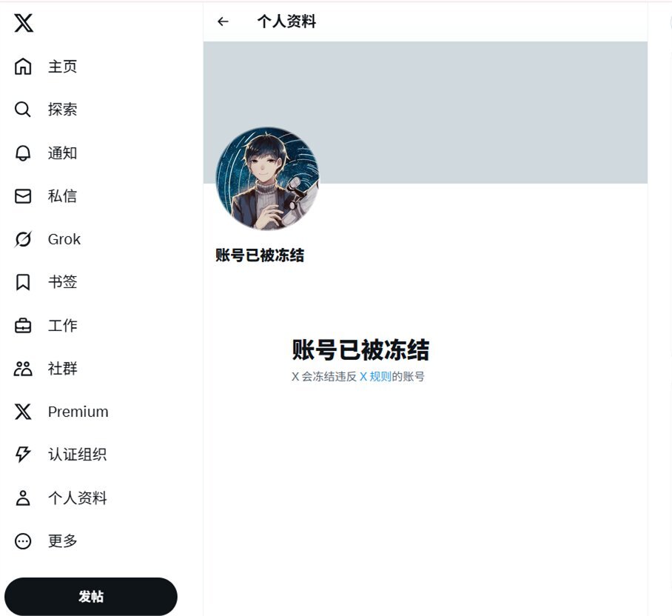Open the Grok icon
672x616 pixels.
tap(23, 238)
